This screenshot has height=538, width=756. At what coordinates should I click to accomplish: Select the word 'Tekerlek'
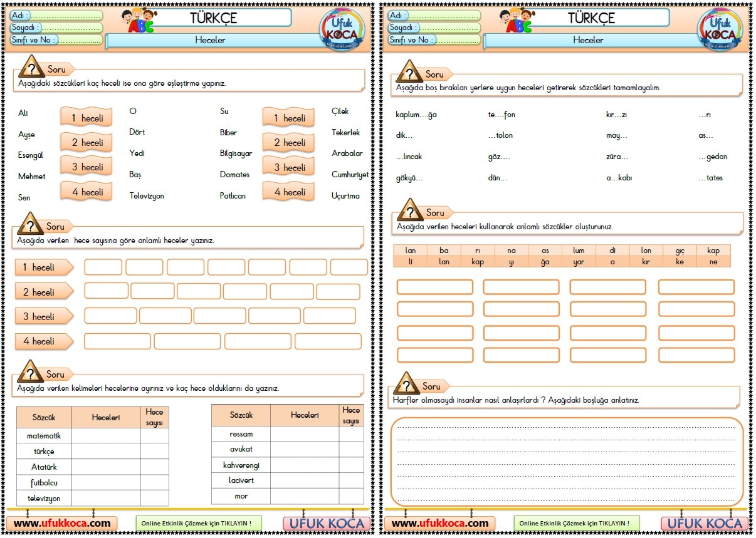point(346,133)
